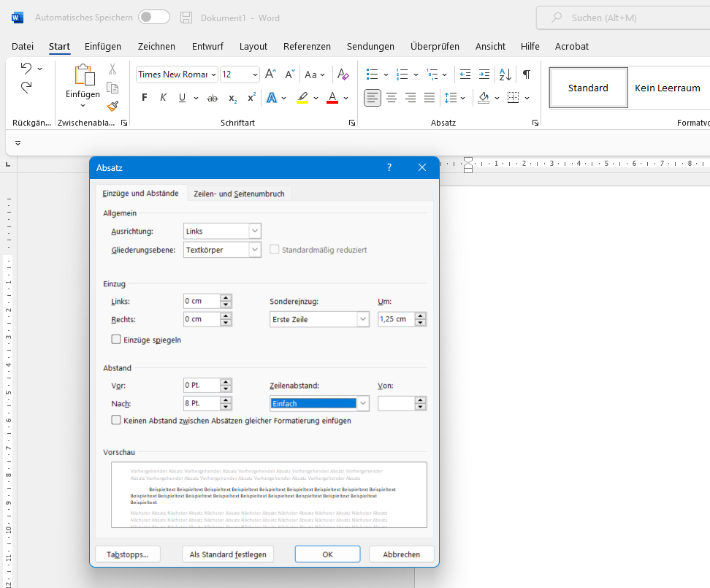The image size is (710, 588).
Task: Right align text in the ribbon
Action: [x=411, y=98]
